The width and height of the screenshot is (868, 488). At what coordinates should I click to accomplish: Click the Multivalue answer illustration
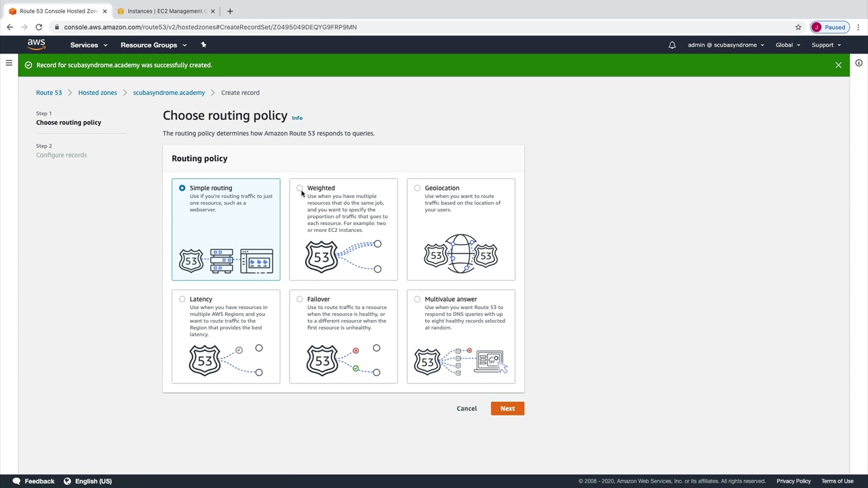(x=461, y=361)
